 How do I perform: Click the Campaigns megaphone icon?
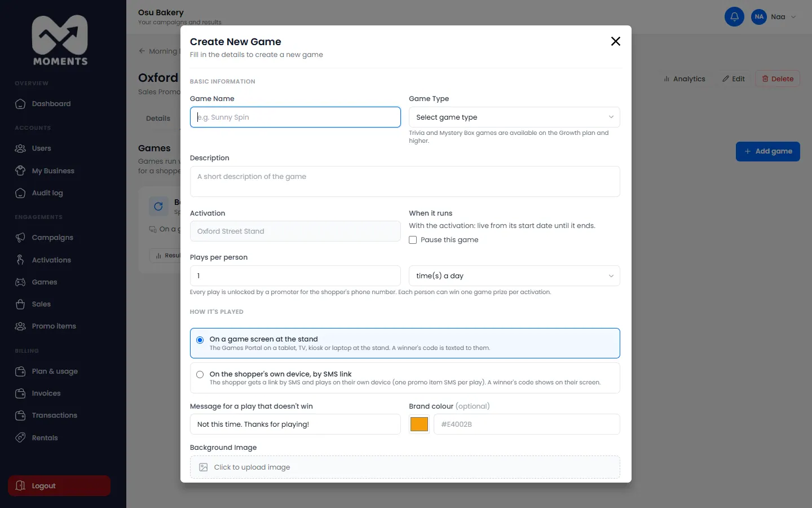[x=20, y=238]
